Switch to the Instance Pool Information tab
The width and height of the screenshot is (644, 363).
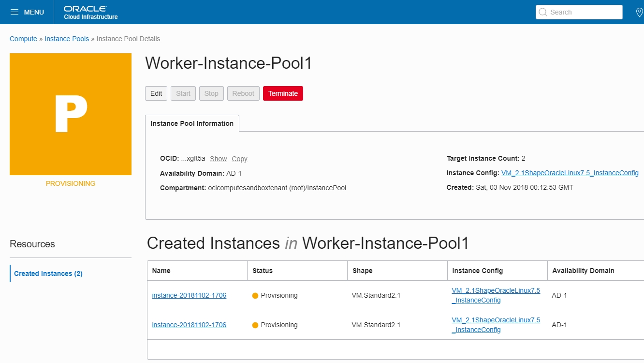[x=191, y=123]
